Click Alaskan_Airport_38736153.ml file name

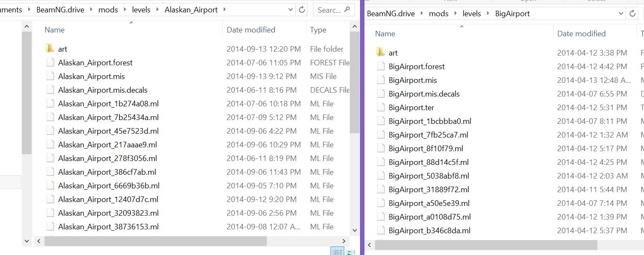(x=108, y=227)
